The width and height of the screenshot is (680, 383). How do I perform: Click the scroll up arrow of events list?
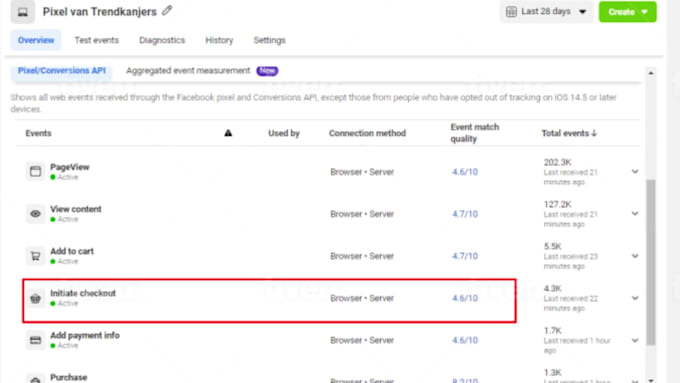[x=651, y=73]
